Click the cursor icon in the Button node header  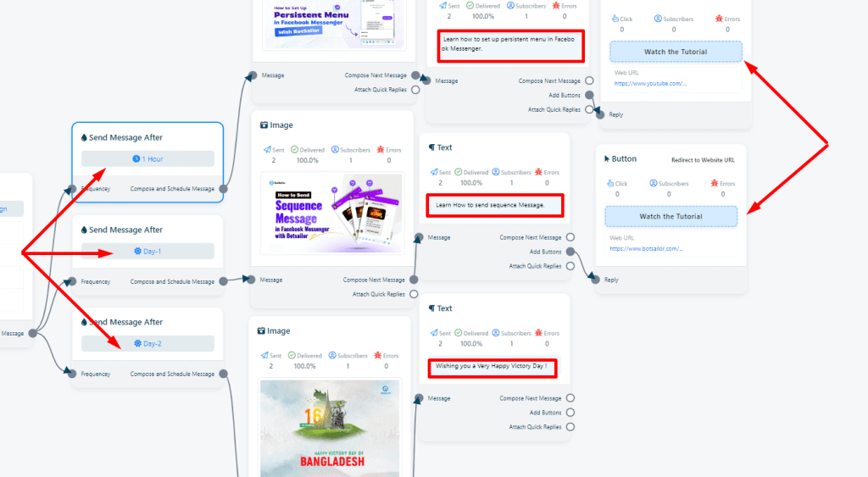click(607, 158)
